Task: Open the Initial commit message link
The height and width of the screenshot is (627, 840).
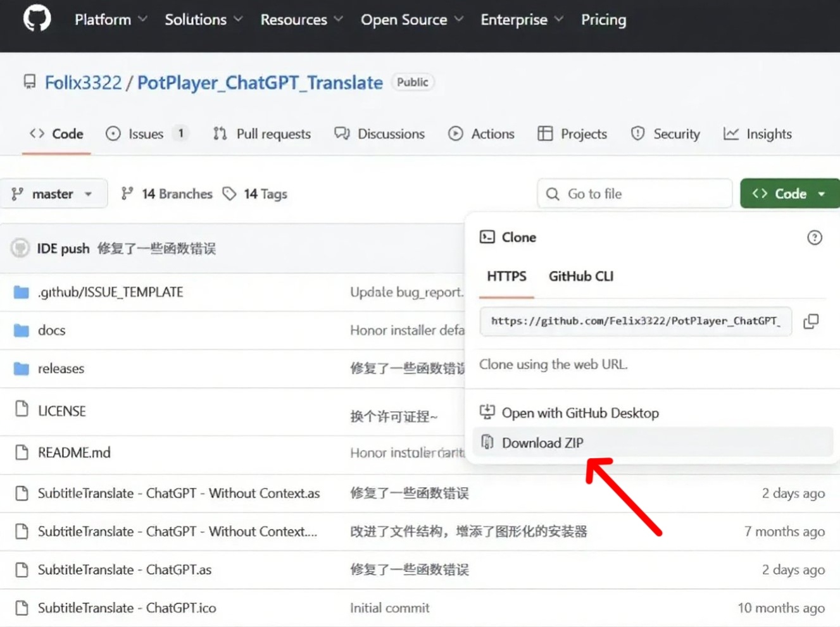Action: [389, 607]
